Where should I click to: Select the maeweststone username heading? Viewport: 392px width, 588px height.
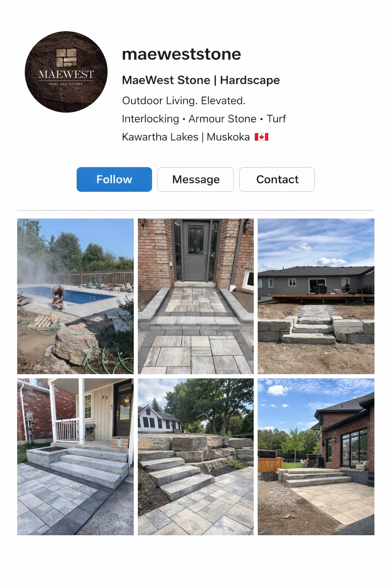tap(181, 54)
